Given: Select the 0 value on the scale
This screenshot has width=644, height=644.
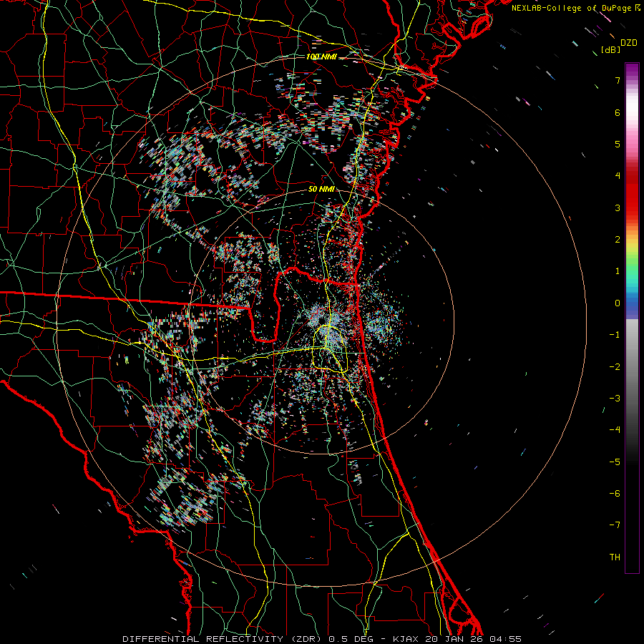Looking at the screenshot, I should 618,303.
